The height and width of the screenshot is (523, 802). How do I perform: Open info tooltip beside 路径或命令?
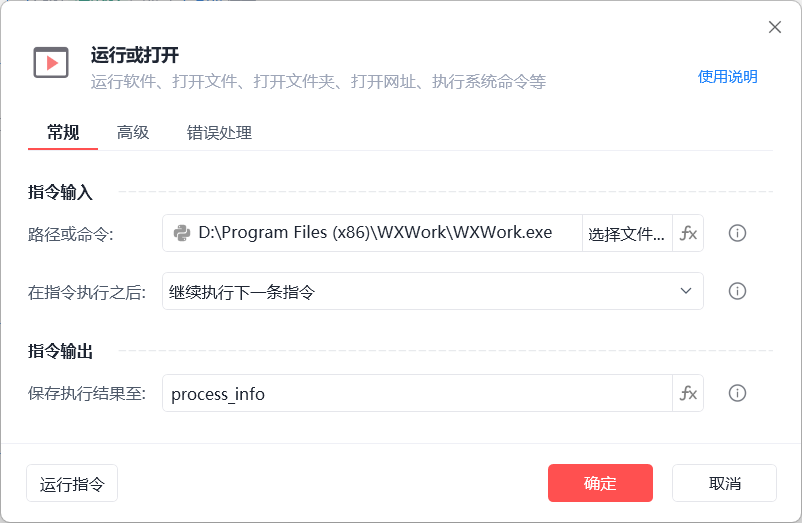tap(737, 233)
